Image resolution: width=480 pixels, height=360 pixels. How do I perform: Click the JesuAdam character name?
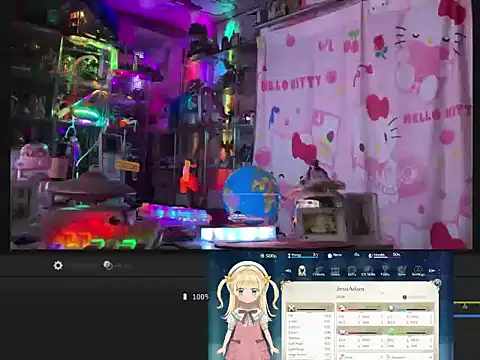click(350, 289)
